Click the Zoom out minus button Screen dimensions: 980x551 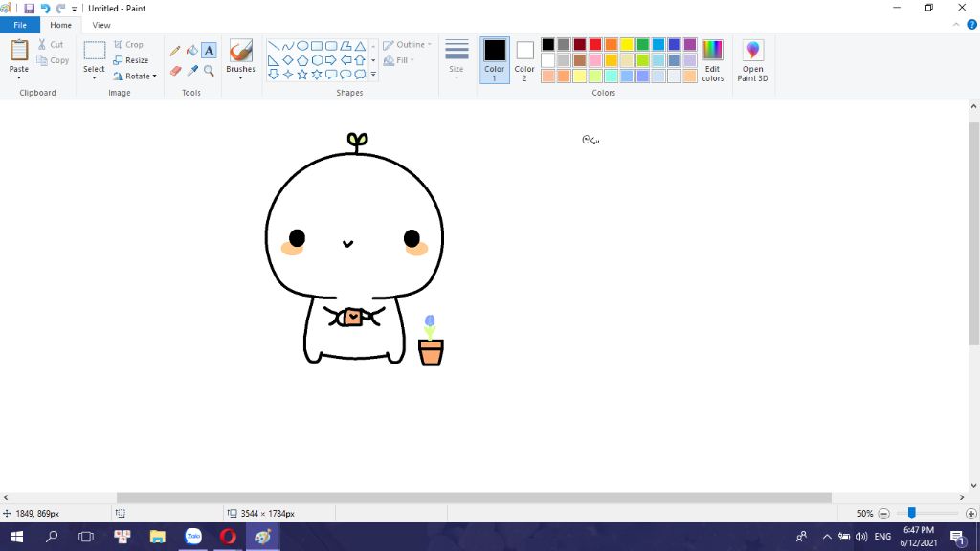tap(883, 514)
